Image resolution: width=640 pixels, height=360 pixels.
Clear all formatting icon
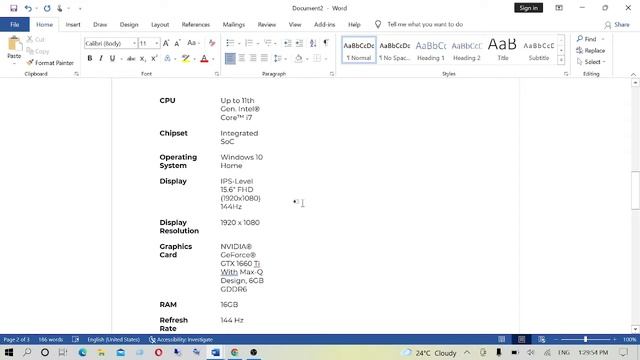(212, 43)
